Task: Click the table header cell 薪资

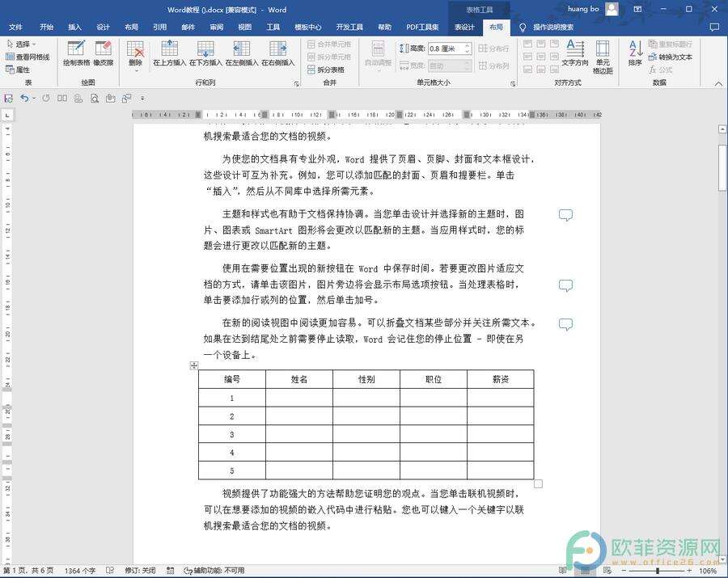Action: pos(501,379)
